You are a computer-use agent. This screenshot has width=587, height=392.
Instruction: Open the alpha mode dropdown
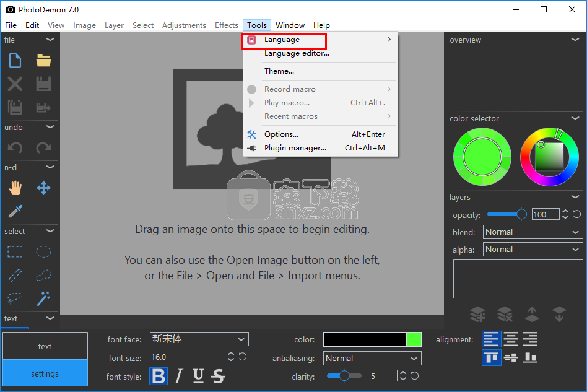533,250
